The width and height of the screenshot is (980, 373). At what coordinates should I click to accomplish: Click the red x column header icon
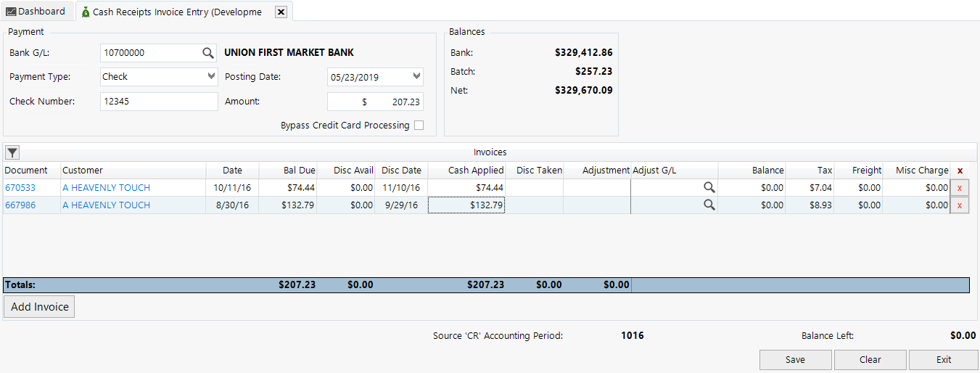pos(960,171)
